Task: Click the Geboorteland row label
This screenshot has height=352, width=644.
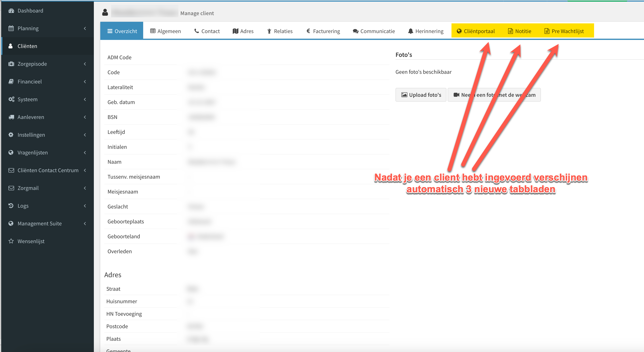Action: coord(123,236)
